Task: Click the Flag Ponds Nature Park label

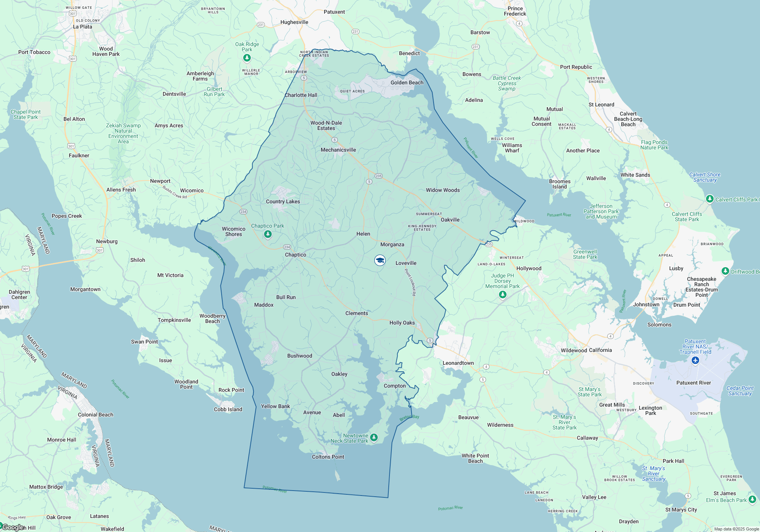Action: tap(654, 145)
